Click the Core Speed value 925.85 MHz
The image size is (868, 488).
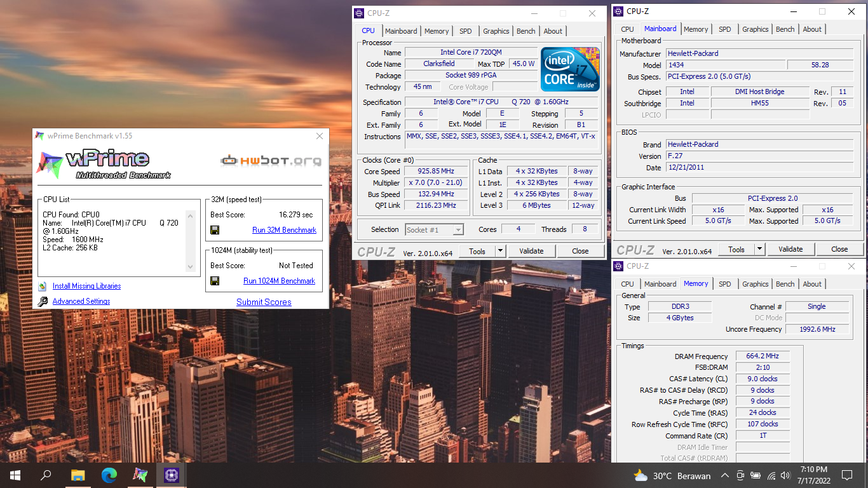436,172
